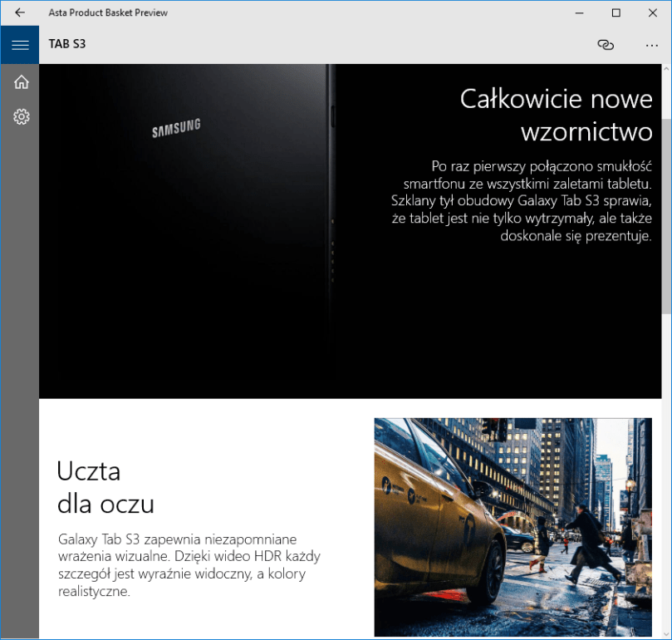Minimize the Asta Product Basket window
The width and height of the screenshot is (672, 640).
578,12
